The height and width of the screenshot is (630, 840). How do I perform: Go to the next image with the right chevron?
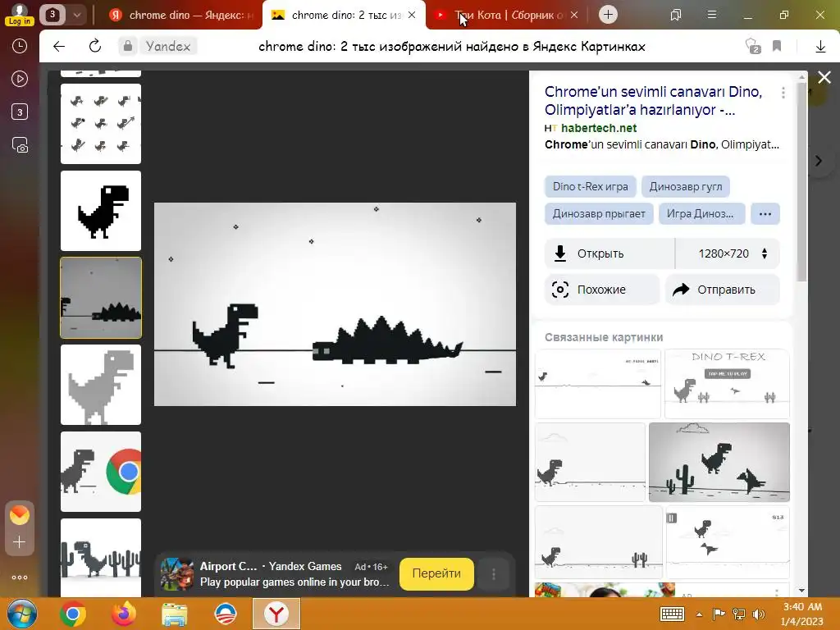[818, 161]
